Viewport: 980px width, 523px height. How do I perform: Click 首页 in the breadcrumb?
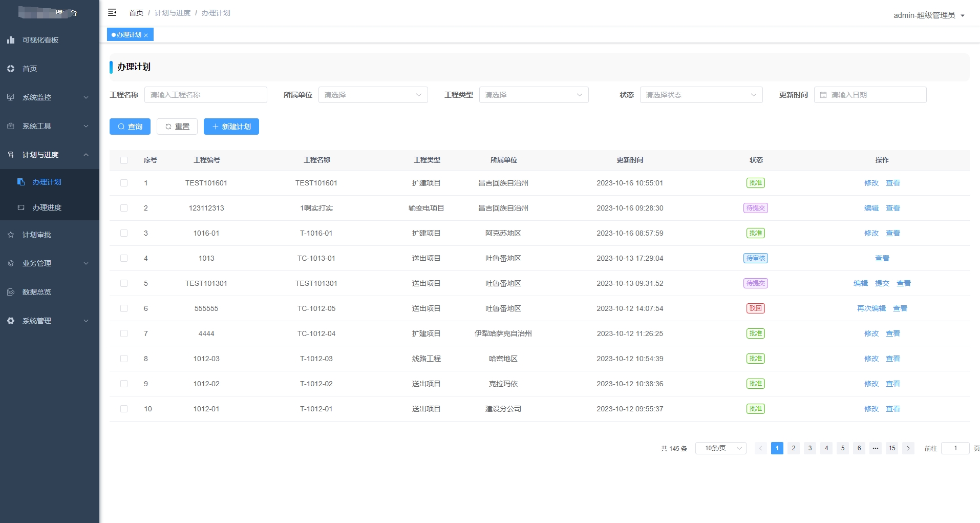136,13
